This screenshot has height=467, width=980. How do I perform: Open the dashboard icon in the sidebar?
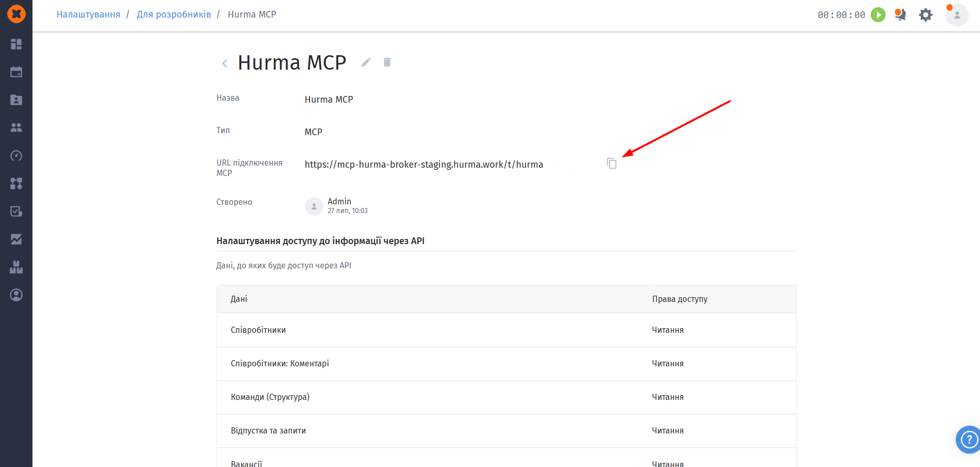click(17, 44)
